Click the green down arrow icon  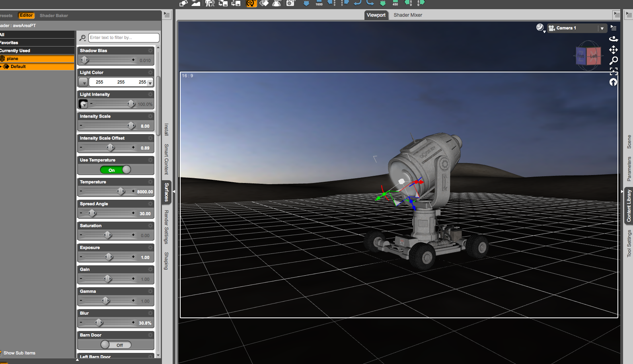383,3
